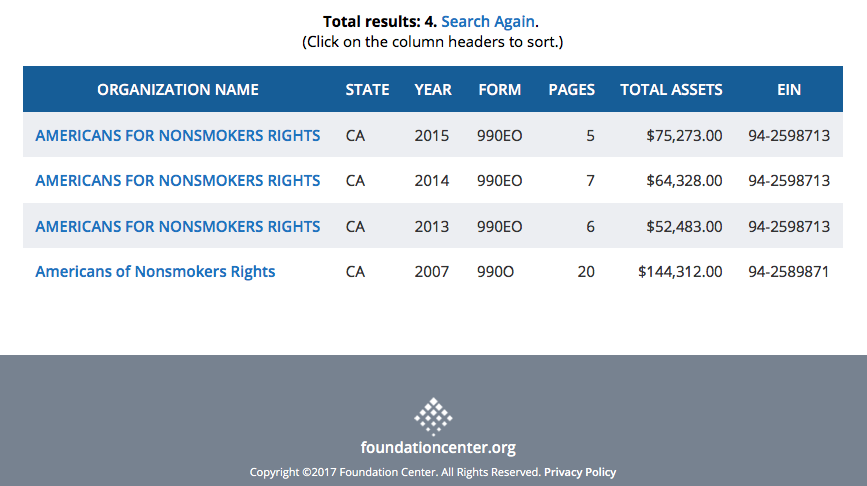This screenshot has width=867, height=486.
Task: Sort results by Form column header
Action: pyautogui.click(x=500, y=89)
